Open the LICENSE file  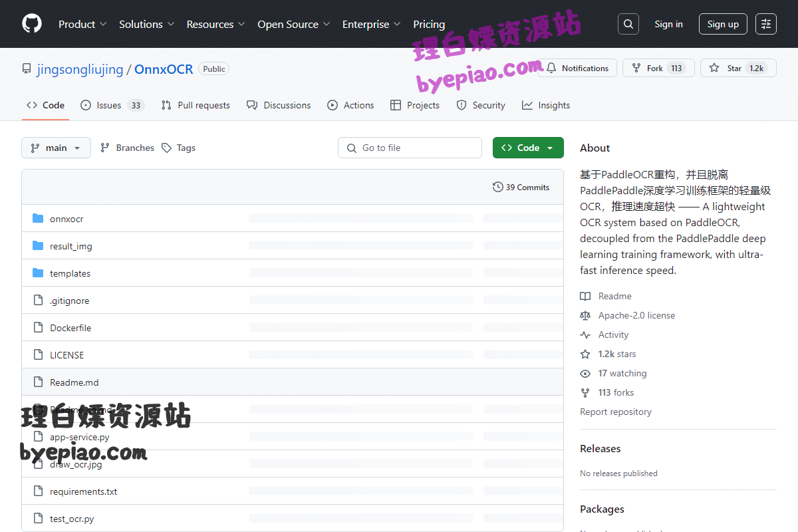66,355
